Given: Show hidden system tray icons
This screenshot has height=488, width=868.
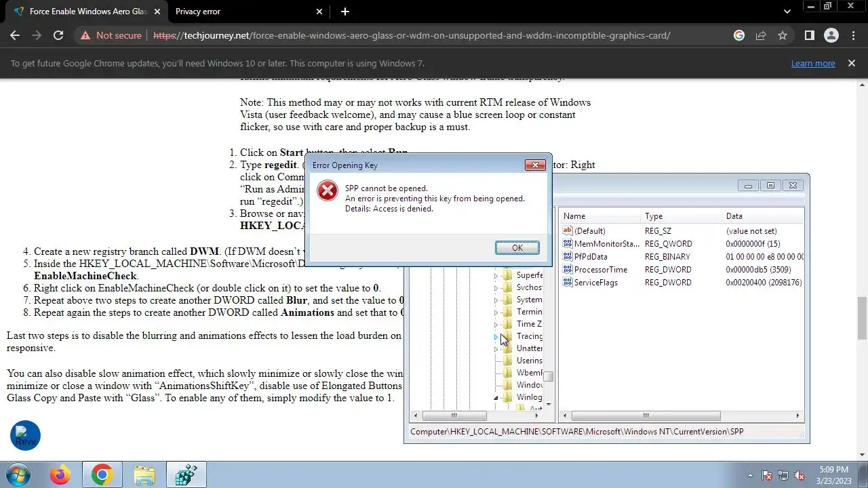Looking at the screenshot, I should coord(750,476).
